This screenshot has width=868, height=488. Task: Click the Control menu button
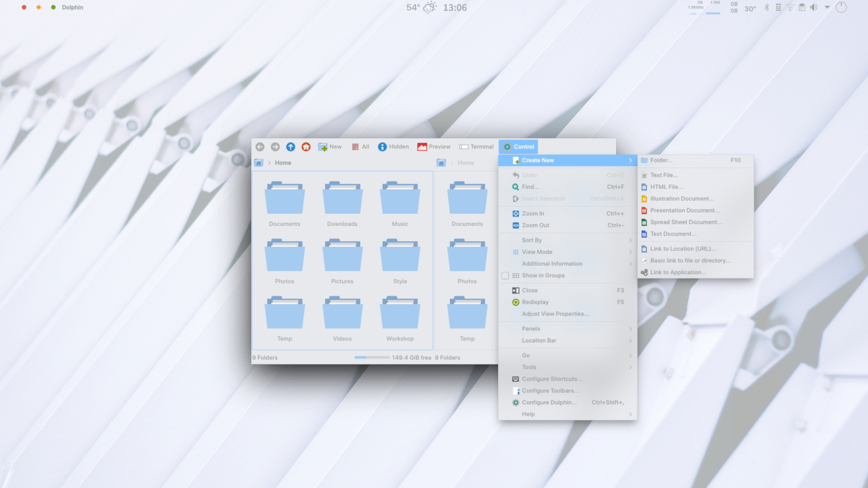click(x=518, y=147)
